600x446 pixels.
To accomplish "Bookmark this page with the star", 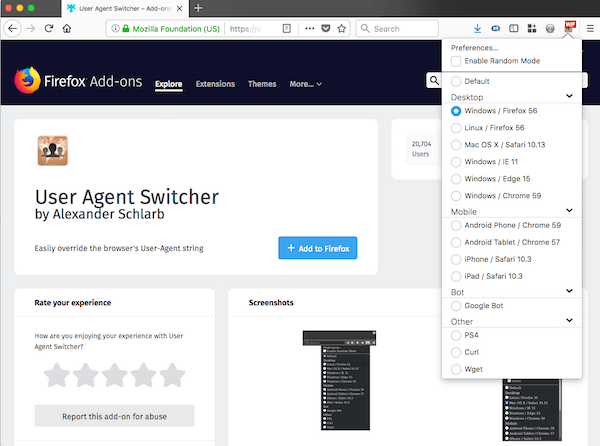I will 342,29.
